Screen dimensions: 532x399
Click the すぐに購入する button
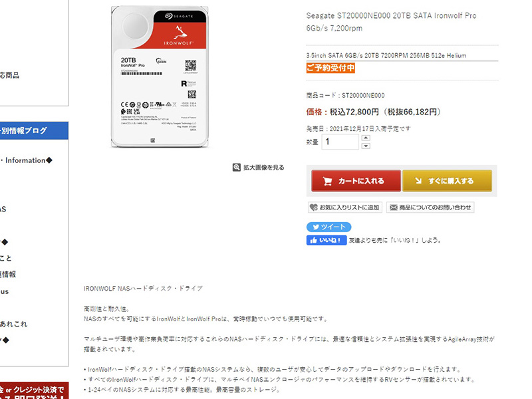click(x=447, y=181)
